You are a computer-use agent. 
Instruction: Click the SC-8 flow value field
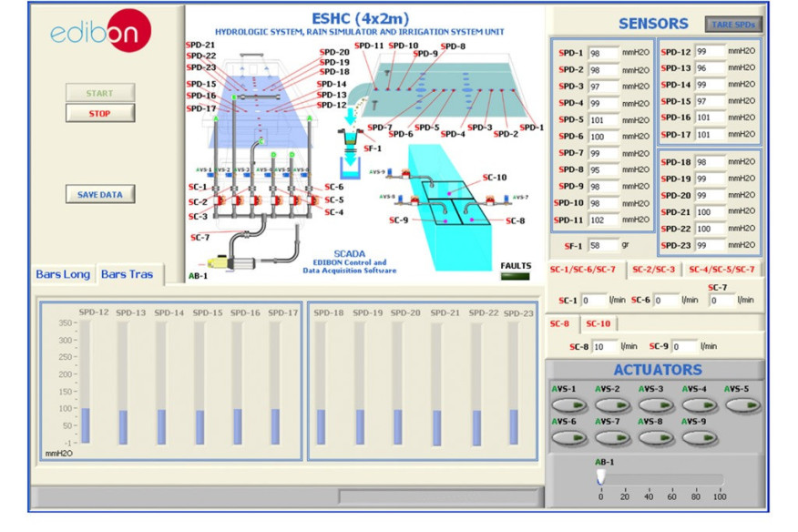(x=606, y=347)
